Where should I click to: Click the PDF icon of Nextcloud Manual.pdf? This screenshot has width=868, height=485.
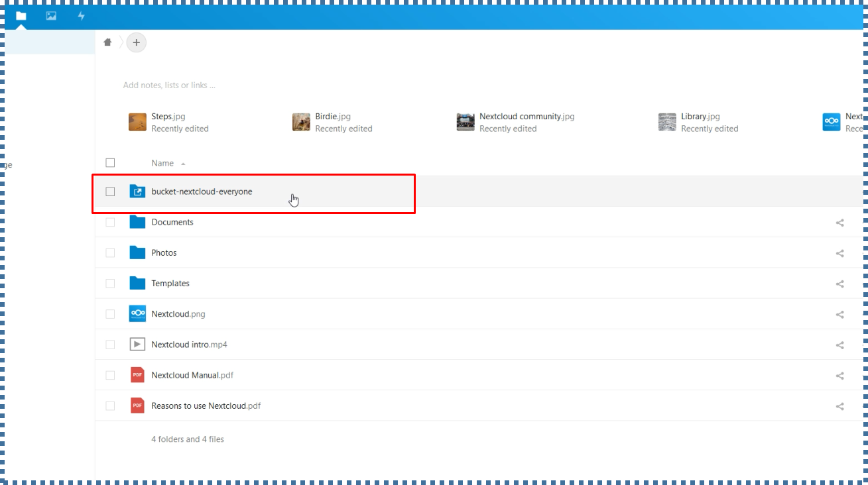click(x=137, y=375)
